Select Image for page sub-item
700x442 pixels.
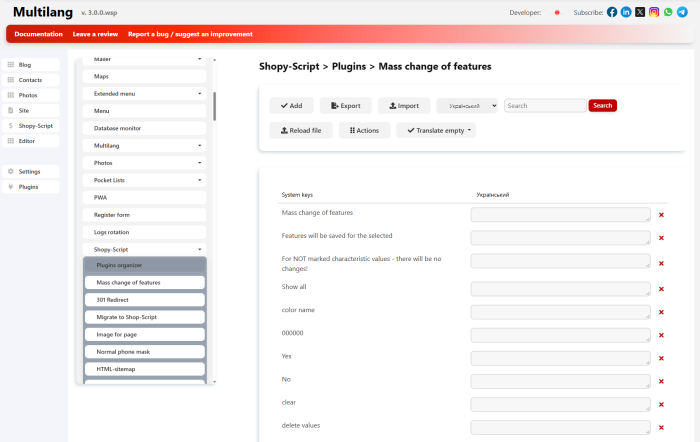tap(145, 334)
